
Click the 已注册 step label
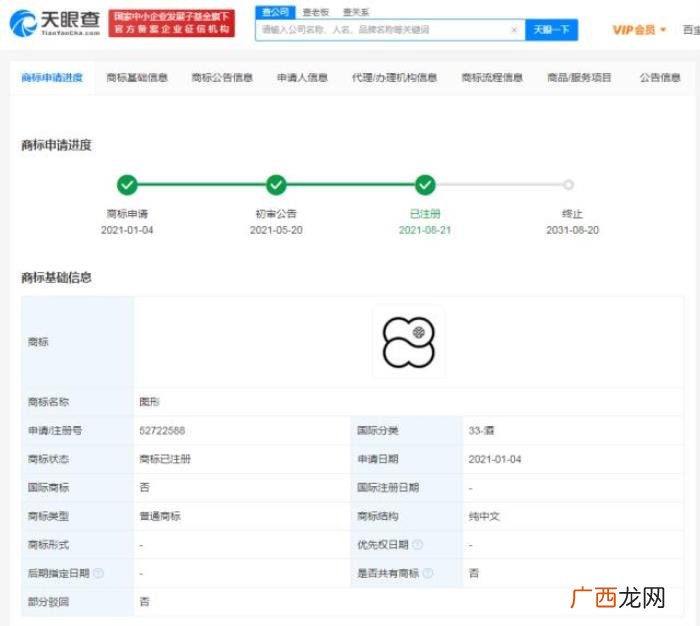pyautogui.click(x=425, y=214)
